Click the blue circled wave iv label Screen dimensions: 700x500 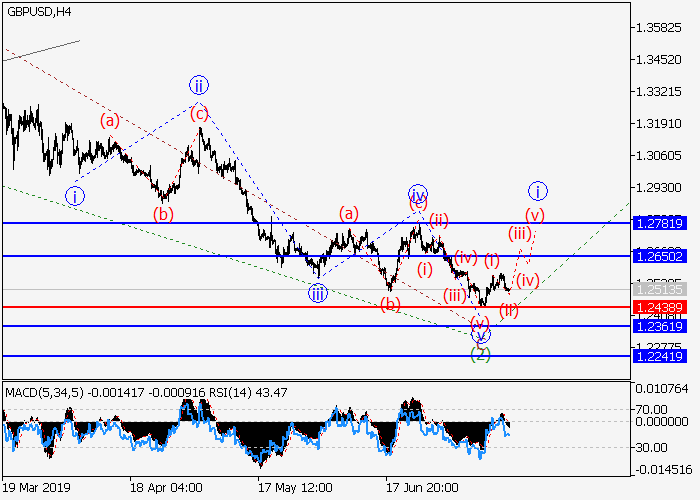tap(417, 193)
